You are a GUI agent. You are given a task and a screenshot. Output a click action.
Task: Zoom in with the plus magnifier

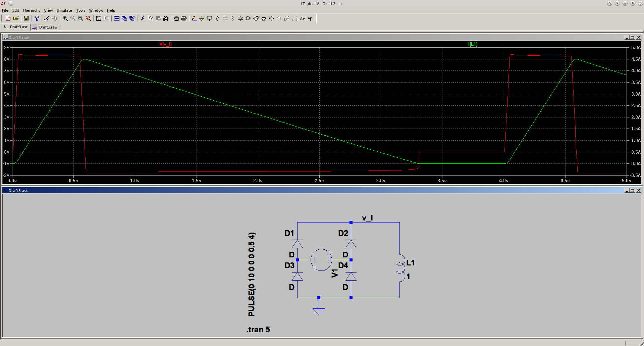tap(65, 18)
